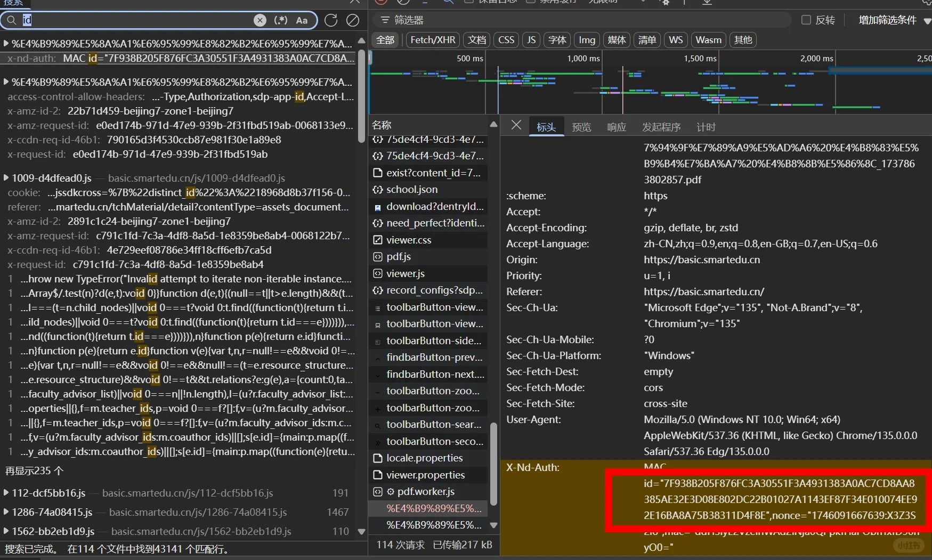The image size is (932, 560).
Task: Filter requests by CSS
Action: tap(506, 40)
